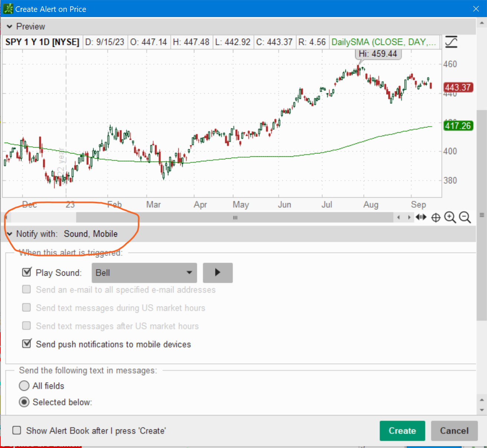487x448 pixels.
Task: Click the 443.37 last price tag
Action: 458,88
